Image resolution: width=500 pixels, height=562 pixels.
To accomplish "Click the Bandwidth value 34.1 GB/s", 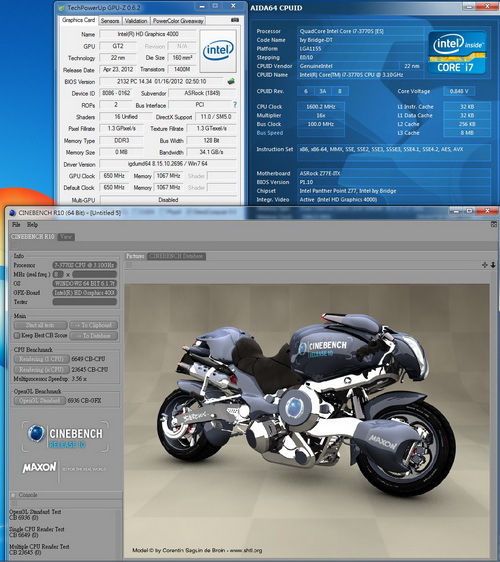I will pos(211,152).
